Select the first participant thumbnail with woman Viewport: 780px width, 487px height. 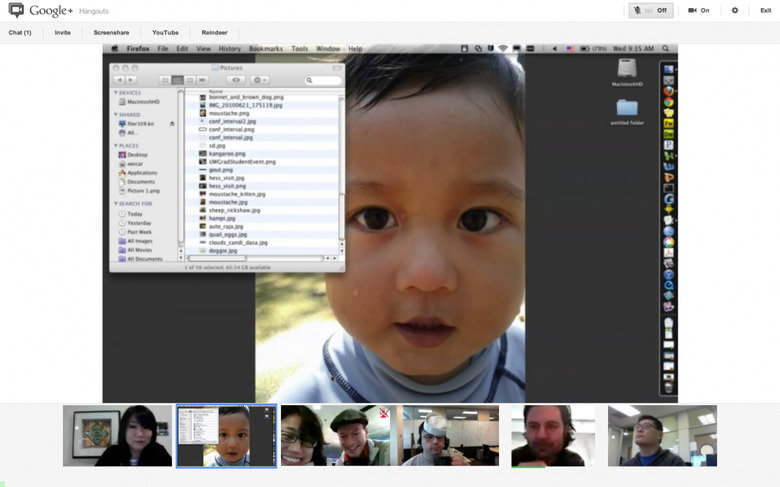click(x=118, y=436)
